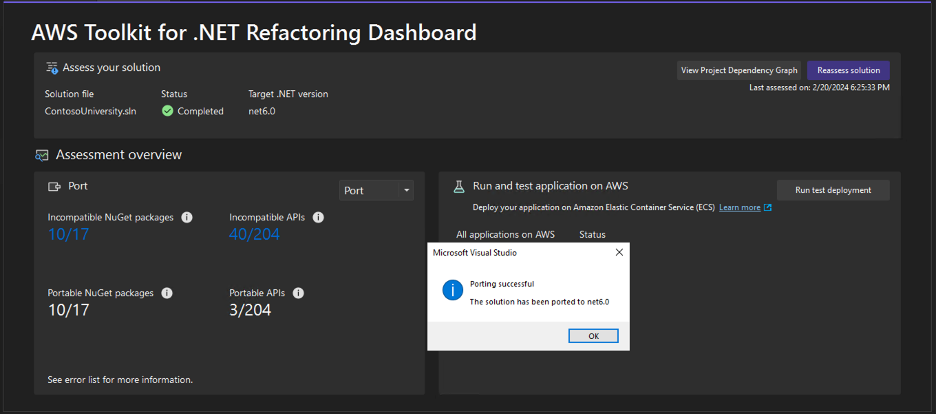Click the 'Porting successful' message text
Screen dimensions: 936x414
(x=502, y=284)
